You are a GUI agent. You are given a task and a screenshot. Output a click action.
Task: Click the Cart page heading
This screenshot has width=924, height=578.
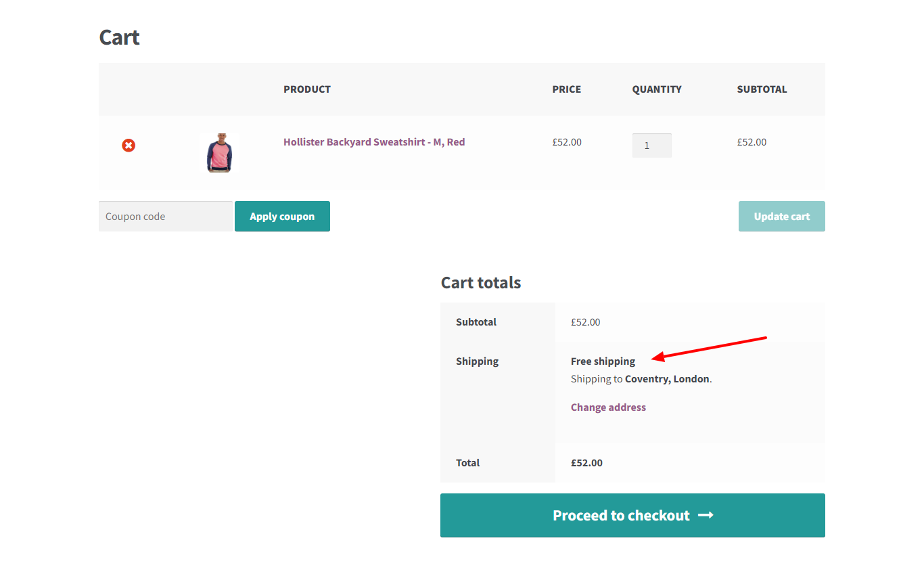[119, 37]
